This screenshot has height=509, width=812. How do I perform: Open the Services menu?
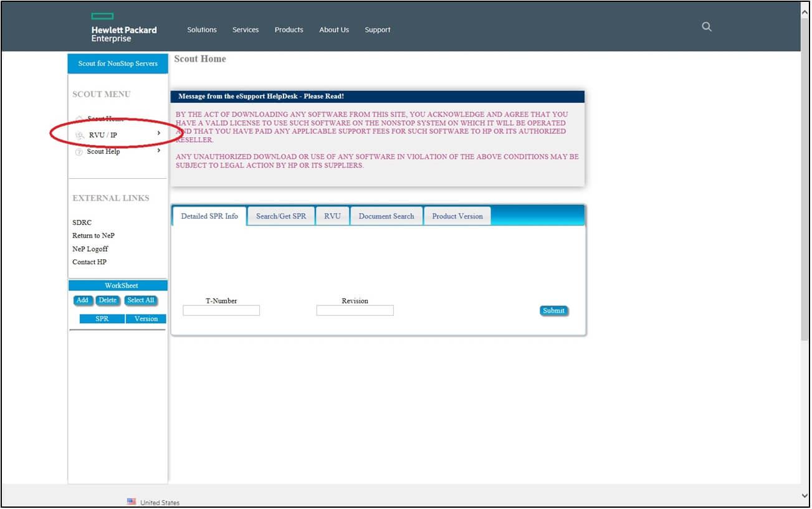tap(246, 30)
